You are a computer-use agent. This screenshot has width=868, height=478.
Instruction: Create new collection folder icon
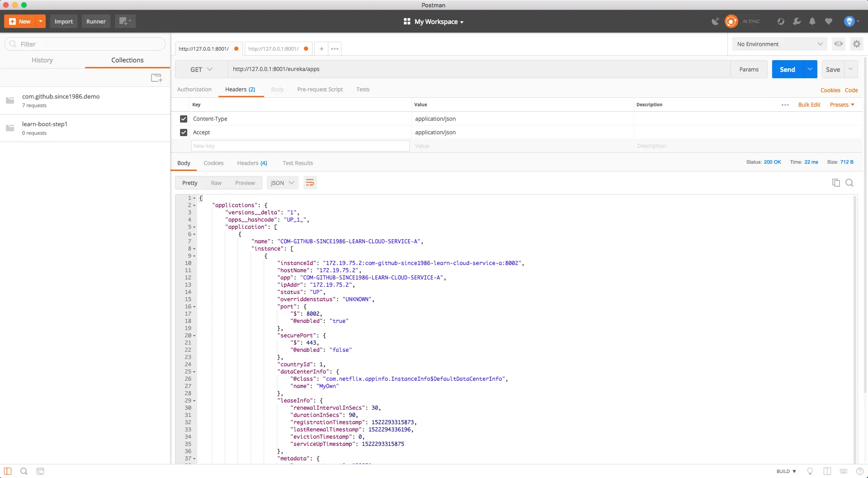157,78
